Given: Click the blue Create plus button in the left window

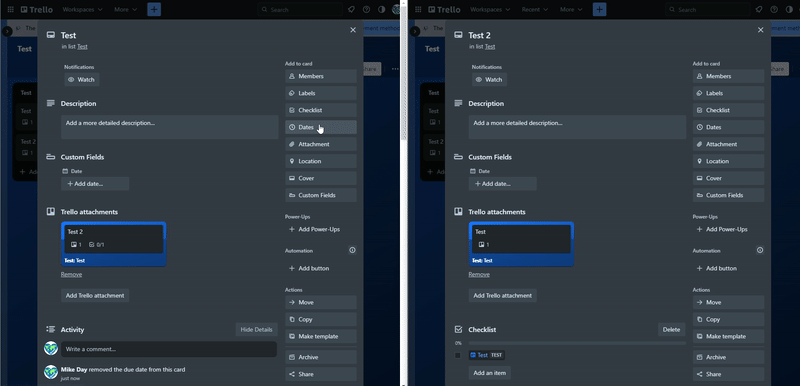Looking at the screenshot, I should pos(154,10).
